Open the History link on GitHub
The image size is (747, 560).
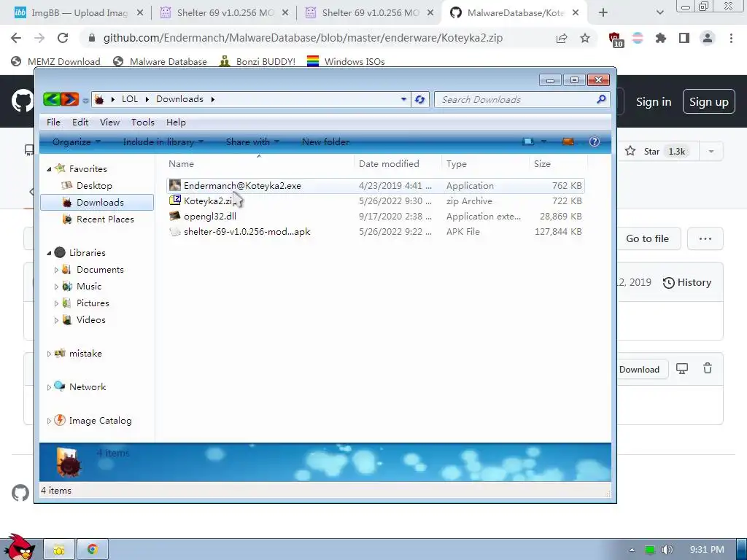(687, 282)
